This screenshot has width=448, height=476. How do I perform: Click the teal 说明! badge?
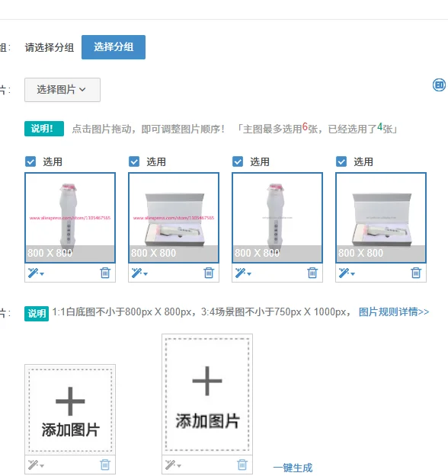tap(44, 129)
